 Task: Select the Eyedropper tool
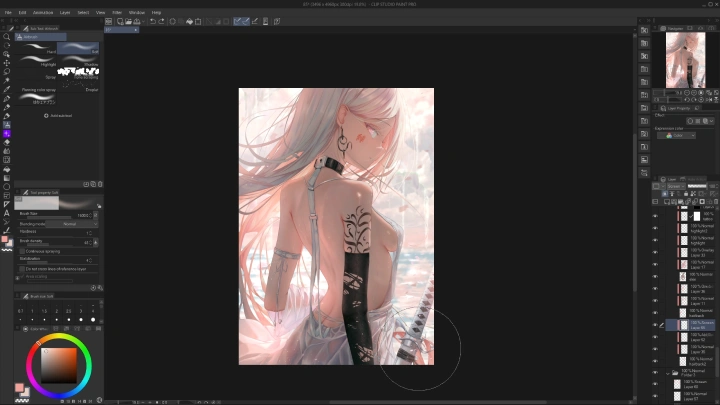(6, 90)
